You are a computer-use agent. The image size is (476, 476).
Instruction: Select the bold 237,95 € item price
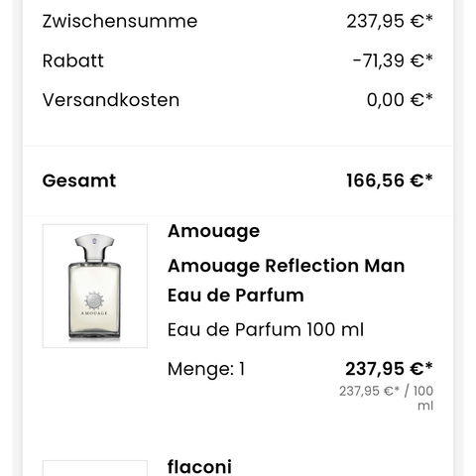389,369
